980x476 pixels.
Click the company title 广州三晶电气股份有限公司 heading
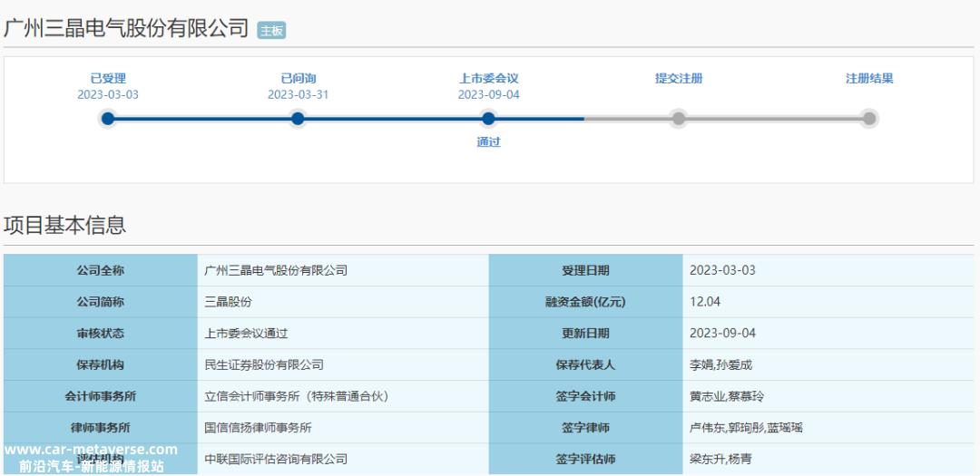(126, 29)
